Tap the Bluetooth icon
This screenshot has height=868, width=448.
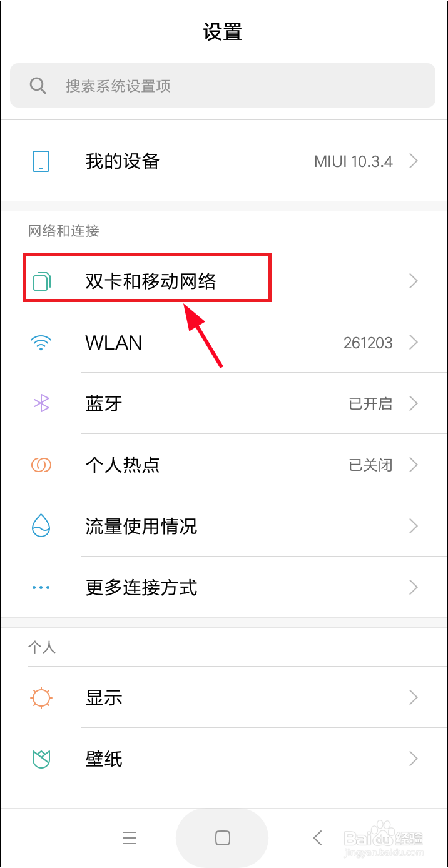(41, 404)
